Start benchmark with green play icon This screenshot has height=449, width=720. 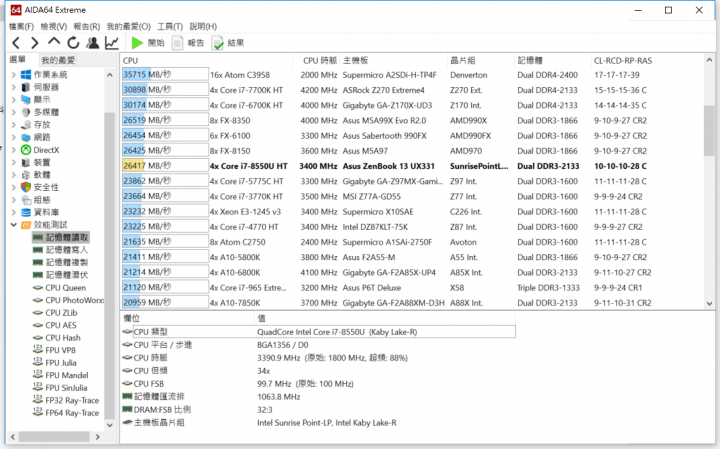[x=136, y=43]
